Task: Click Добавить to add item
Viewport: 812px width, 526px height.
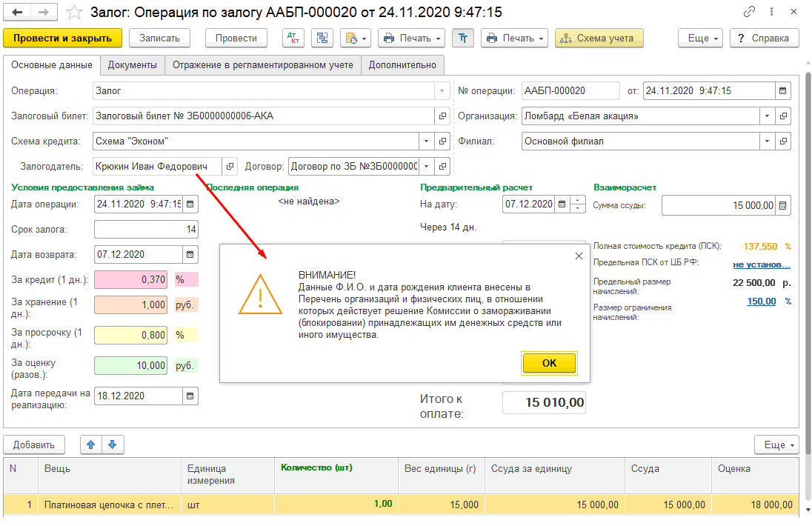Action: 33,445
